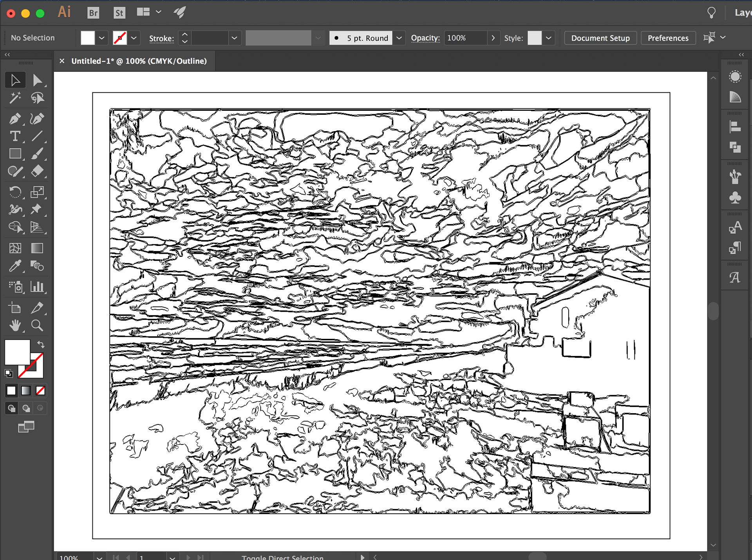
Task: Select the Untitled-1 document tab
Action: (139, 61)
